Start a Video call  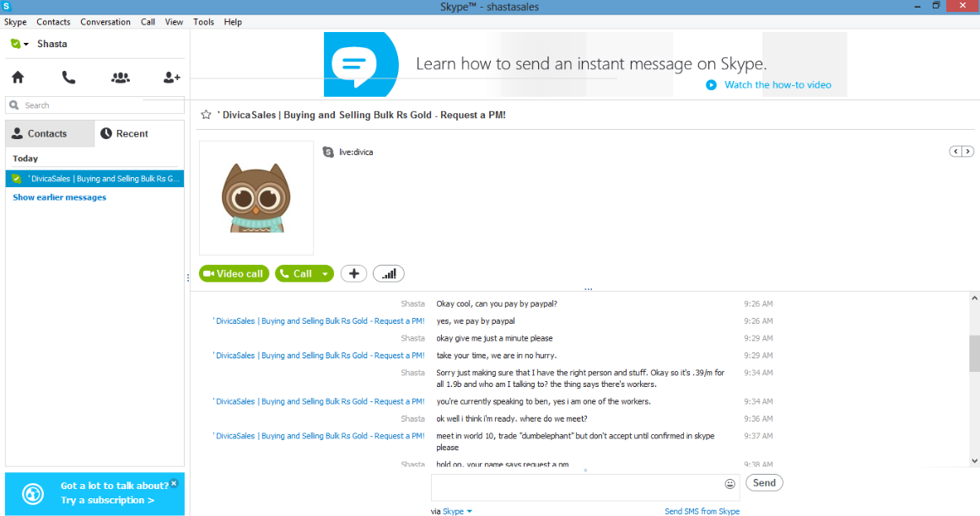[234, 274]
